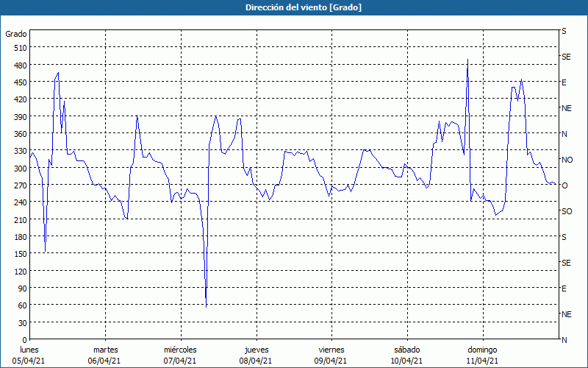Viewport: 588px width, 368px height.
Task: Click the 'viernes' day label
Action: coord(331,350)
